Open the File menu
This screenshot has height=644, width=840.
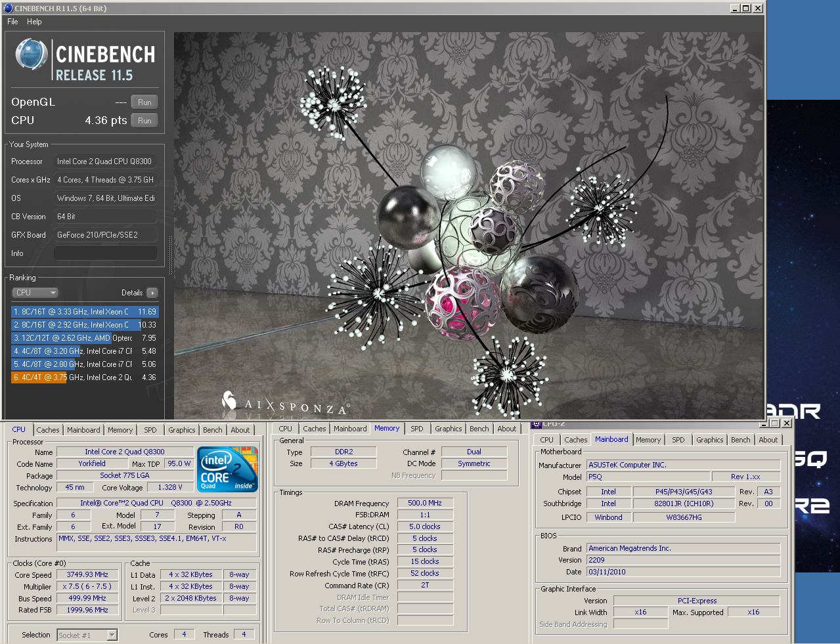(12, 22)
